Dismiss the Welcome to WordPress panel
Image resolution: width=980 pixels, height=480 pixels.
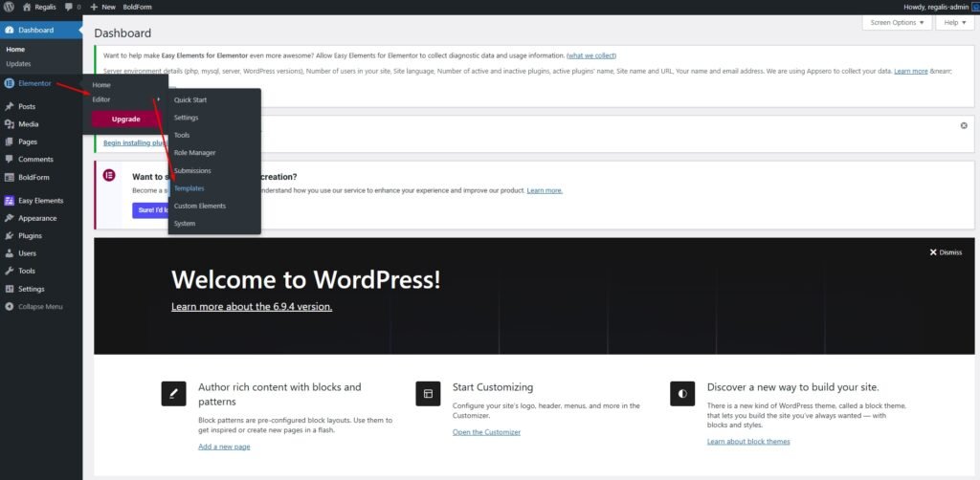click(945, 252)
